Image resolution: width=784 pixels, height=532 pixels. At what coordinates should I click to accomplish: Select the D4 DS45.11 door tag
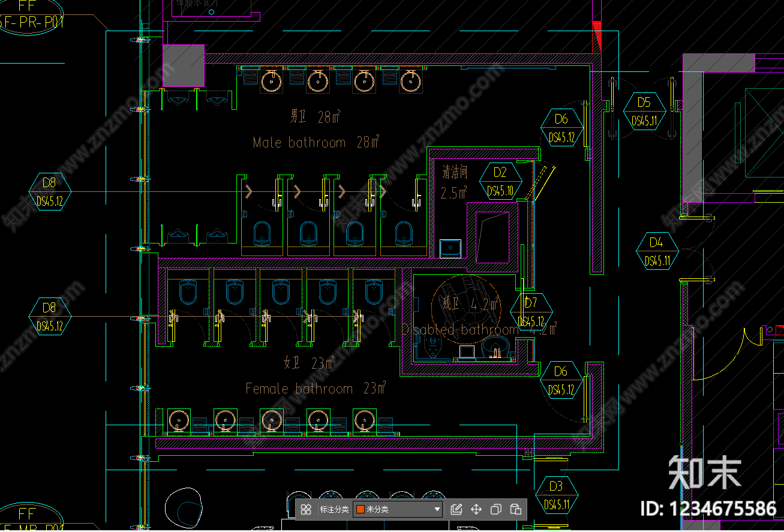coord(657,251)
